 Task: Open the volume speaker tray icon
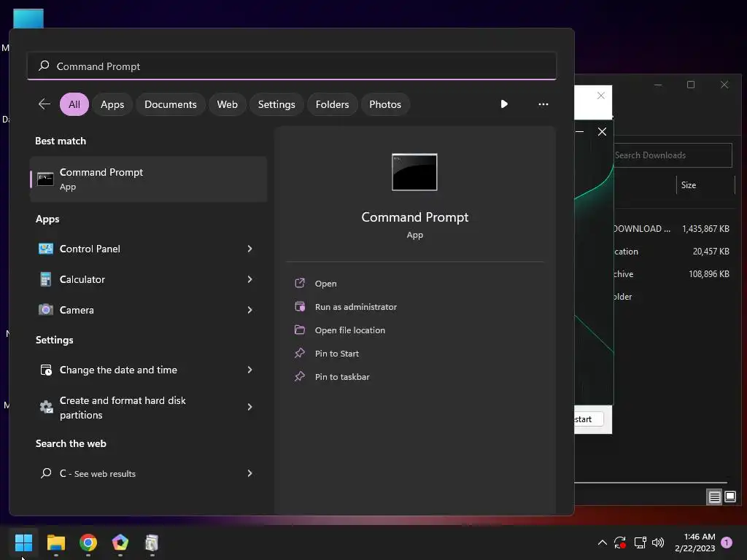658,542
